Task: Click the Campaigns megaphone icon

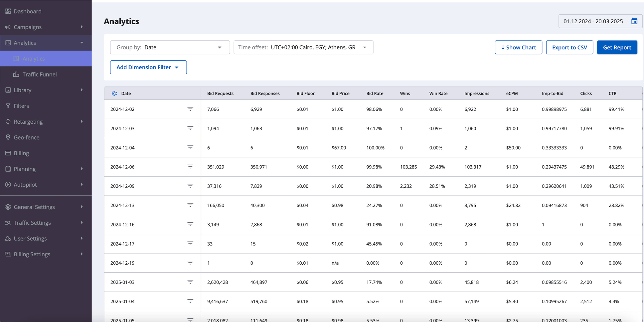Action: (x=8, y=27)
